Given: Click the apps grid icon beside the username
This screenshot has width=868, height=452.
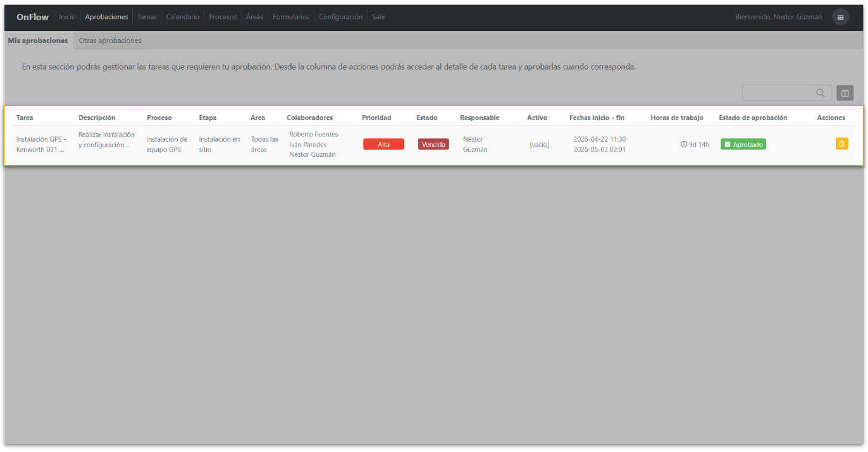Looking at the screenshot, I should point(840,17).
